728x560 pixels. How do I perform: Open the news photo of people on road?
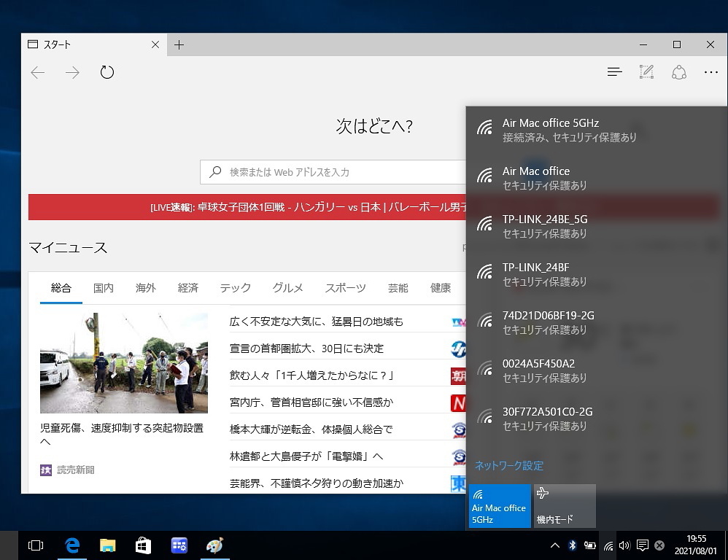[x=124, y=363]
